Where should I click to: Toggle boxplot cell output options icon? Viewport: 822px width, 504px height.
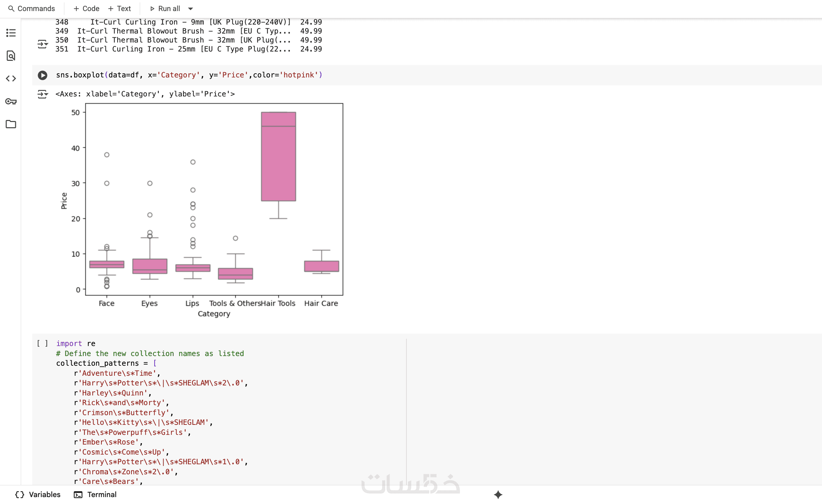pos(43,94)
